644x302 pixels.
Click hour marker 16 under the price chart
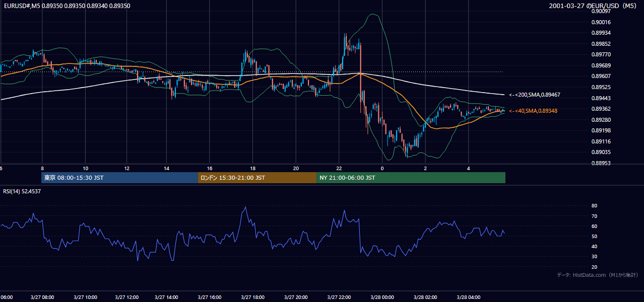[210, 169]
